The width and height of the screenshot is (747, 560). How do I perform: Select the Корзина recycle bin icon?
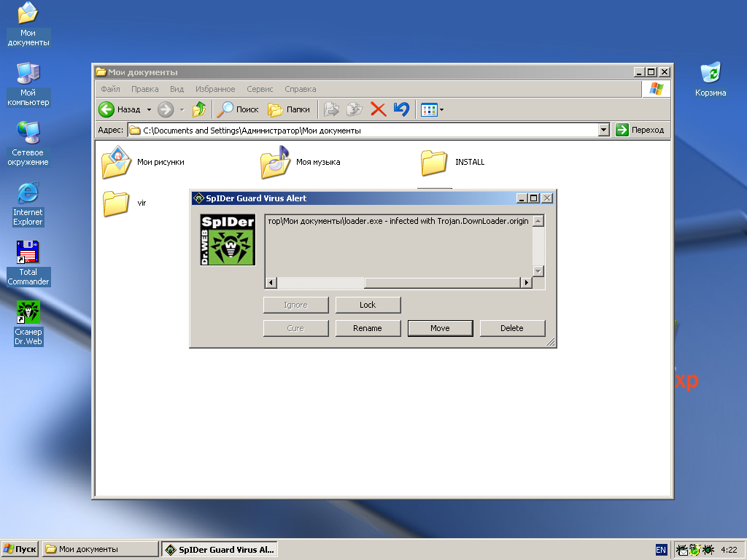(x=711, y=79)
